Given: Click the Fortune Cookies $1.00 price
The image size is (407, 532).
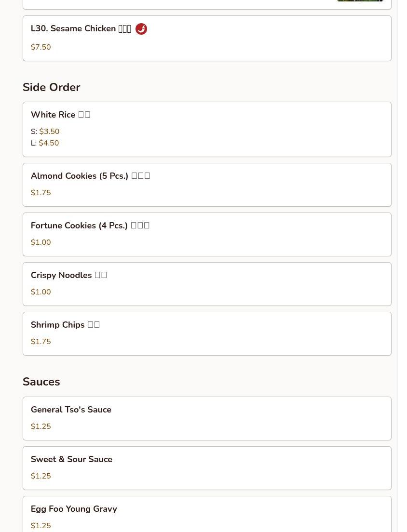Looking at the screenshot, I should (41, 242).
